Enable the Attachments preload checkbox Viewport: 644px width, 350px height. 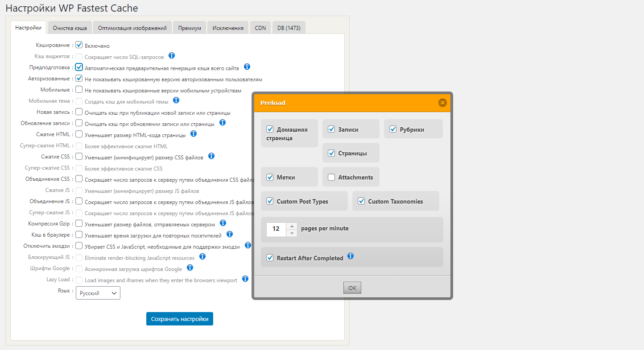(x=331, y=177)
